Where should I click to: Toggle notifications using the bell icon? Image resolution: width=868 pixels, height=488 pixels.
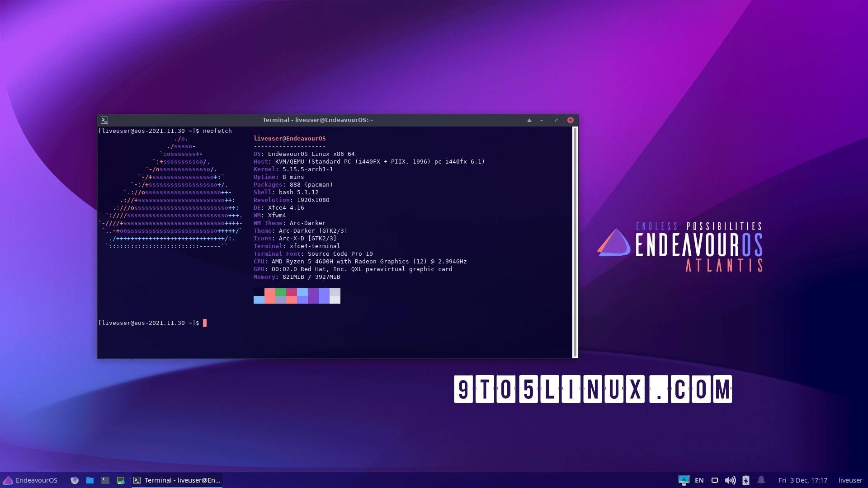click(762, 480)
